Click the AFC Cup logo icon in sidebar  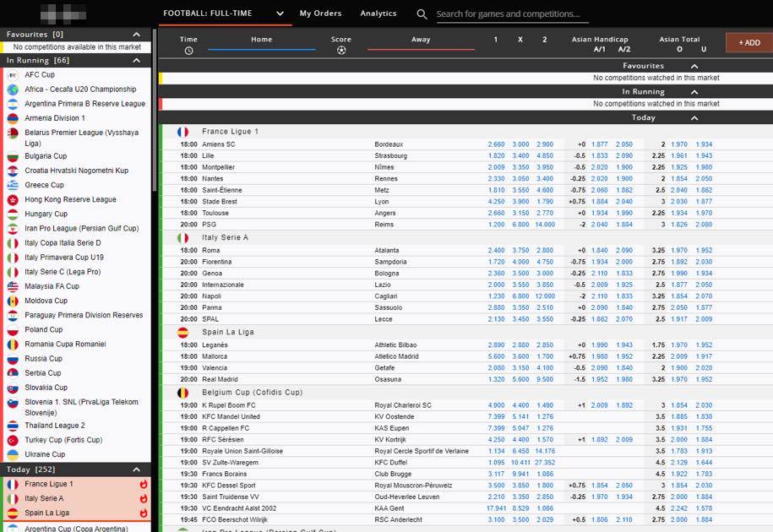(x=13, y=75)
